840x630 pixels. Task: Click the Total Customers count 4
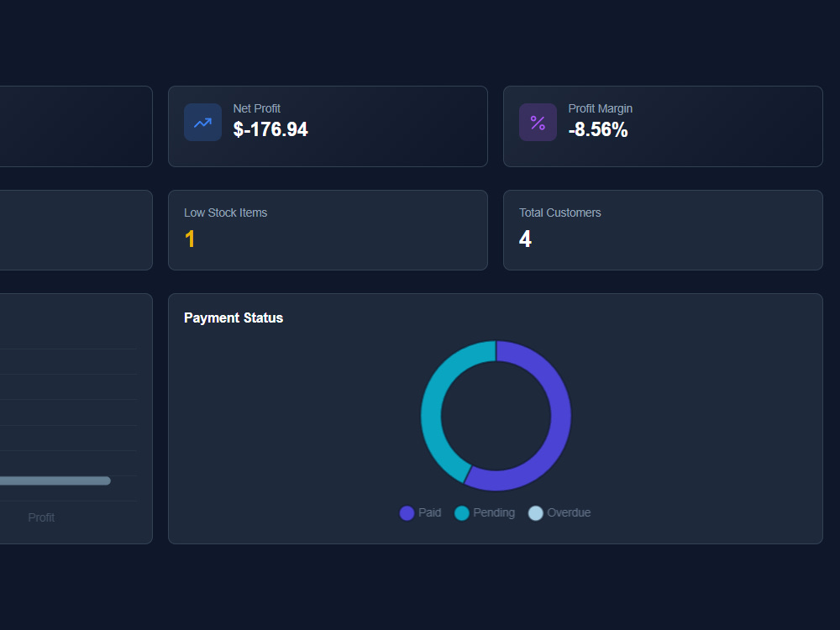click(x=525, y=239)
